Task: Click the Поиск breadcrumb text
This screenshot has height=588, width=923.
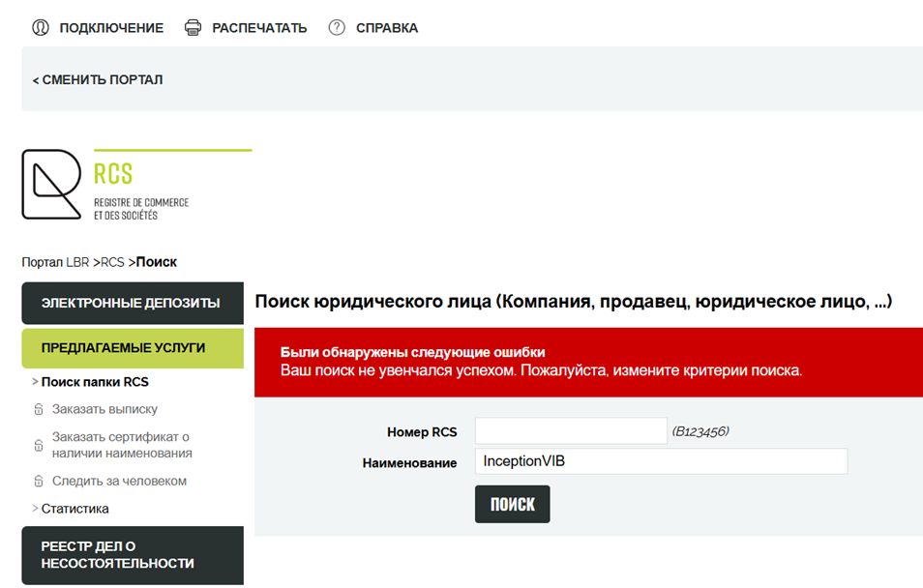Action: pos(157,262)
